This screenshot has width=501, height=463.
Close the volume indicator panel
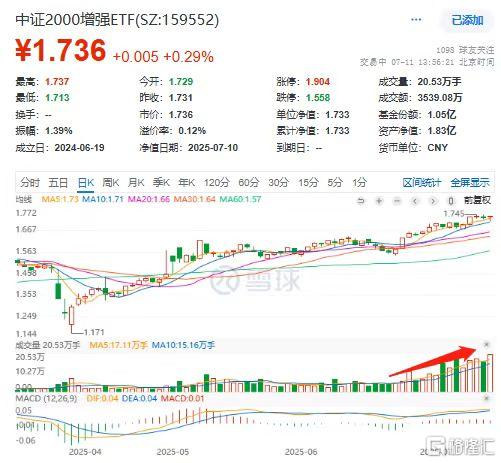click(x=486, y=345)
